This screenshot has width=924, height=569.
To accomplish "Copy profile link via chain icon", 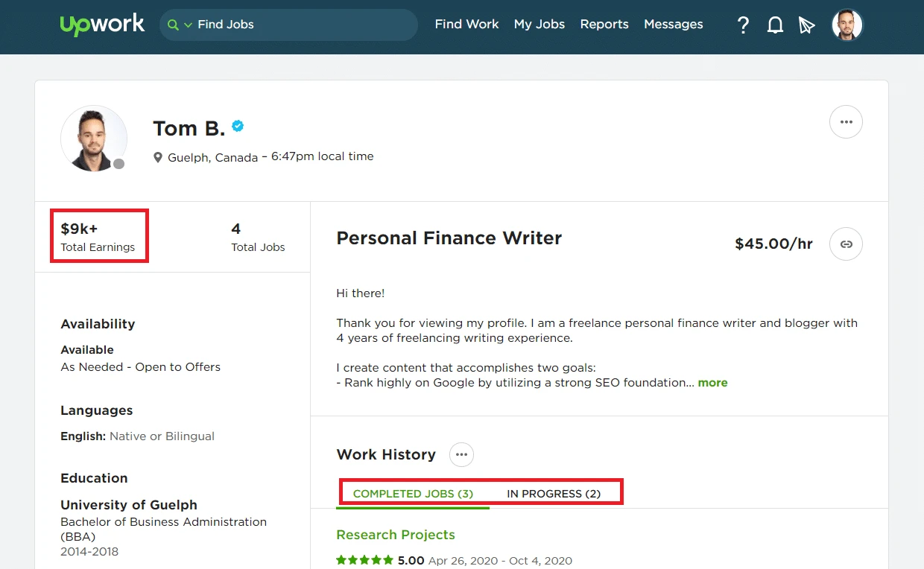I will (846, 244).
